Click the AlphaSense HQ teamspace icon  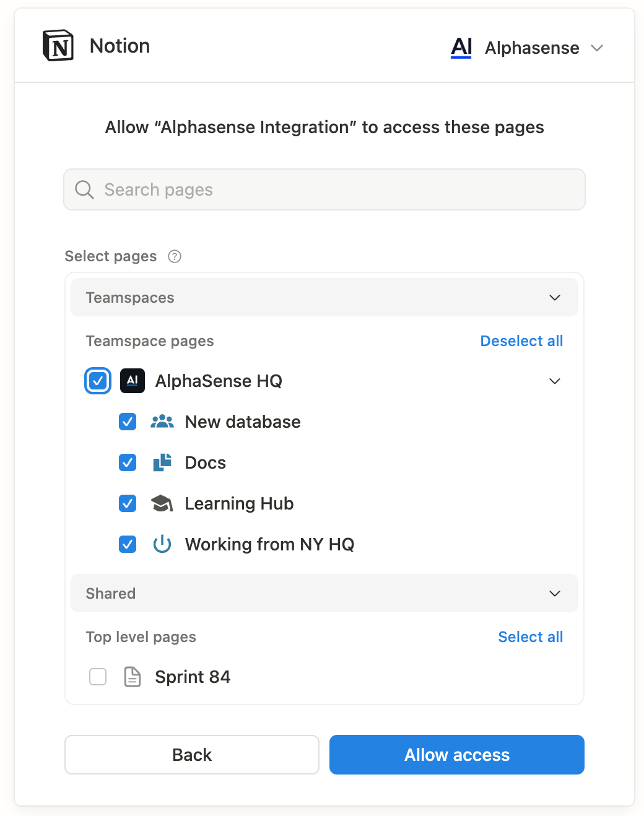133,381
